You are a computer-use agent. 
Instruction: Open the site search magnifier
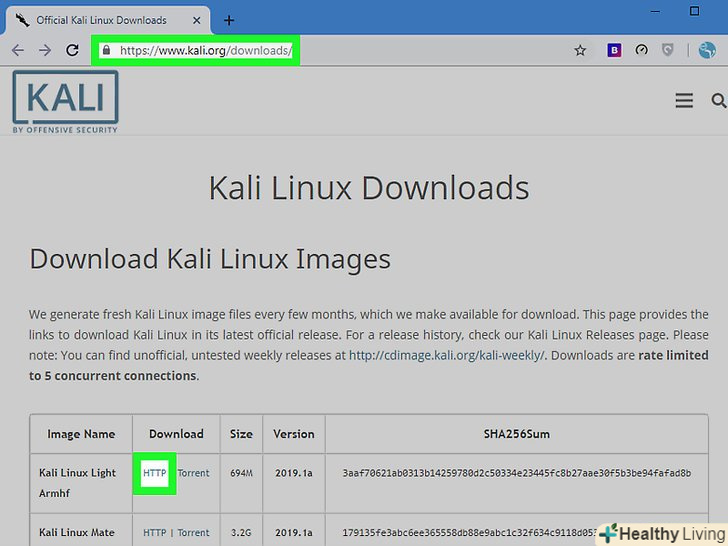tap(719, 100)
